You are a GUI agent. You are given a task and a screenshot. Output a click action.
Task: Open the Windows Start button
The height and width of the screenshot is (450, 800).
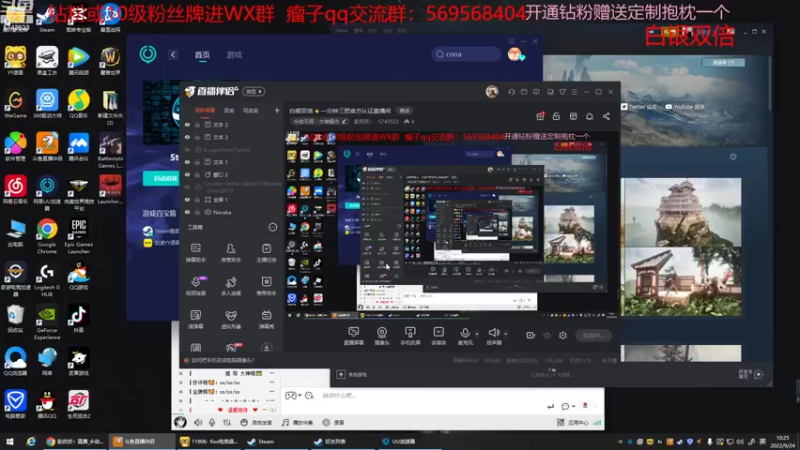(10, 441)
